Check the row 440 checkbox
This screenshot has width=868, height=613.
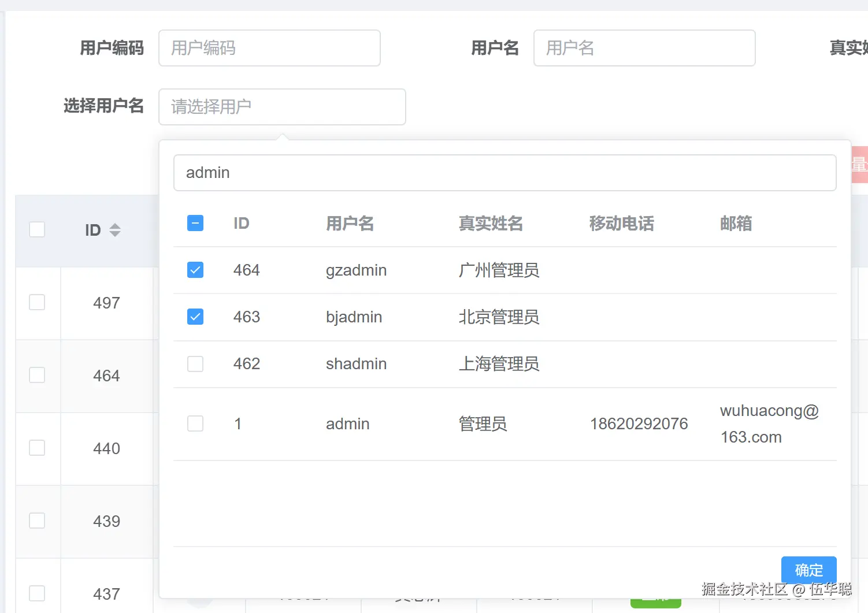click(37, 448)
